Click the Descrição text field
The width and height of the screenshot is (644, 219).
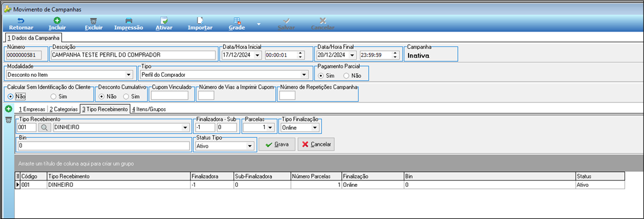click(x=133, y=55)
